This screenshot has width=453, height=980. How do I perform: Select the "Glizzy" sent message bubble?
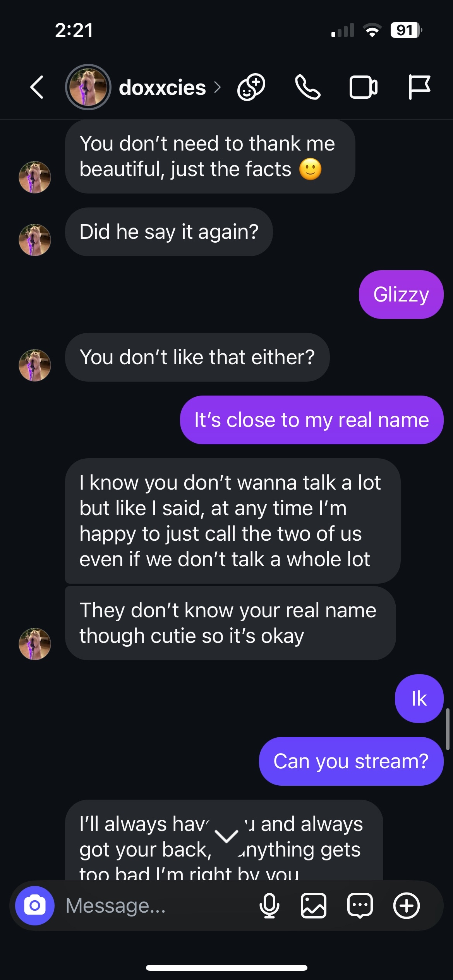point(401,295)
